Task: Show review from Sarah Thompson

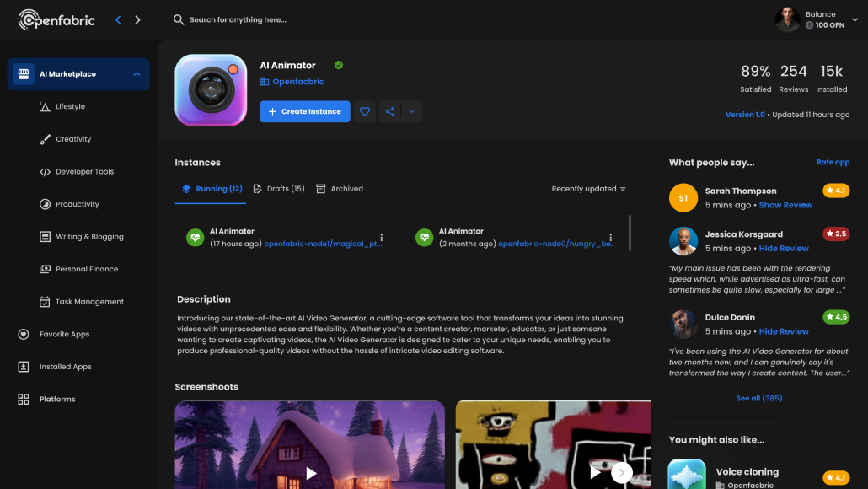Action: point(785,205)
